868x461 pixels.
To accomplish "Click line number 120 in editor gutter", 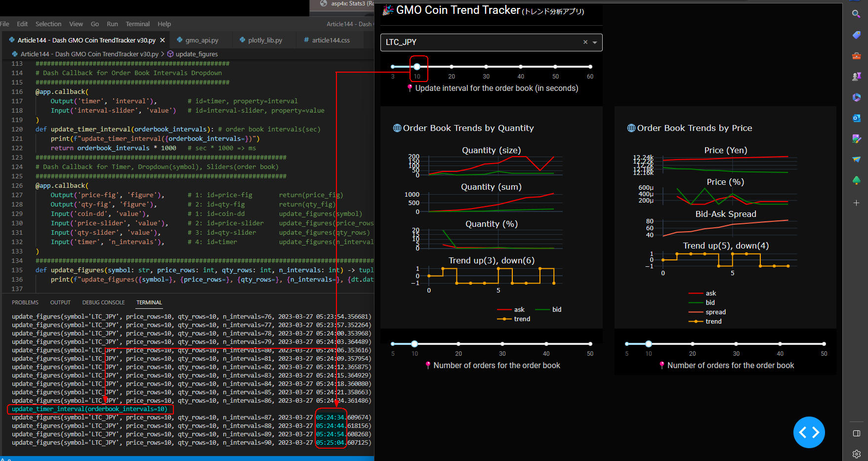I will 17,129.
